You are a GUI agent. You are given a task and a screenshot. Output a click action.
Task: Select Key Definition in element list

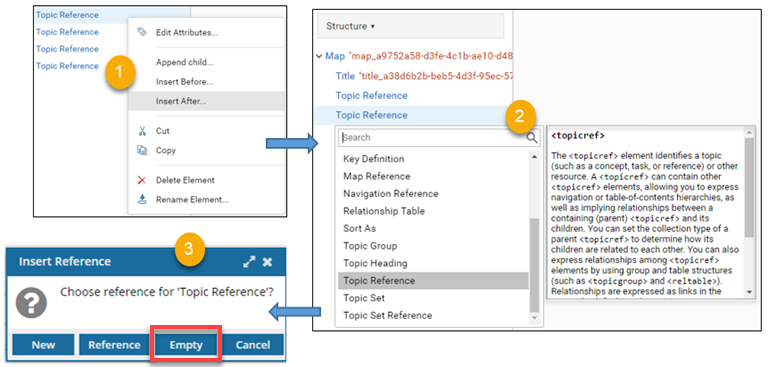[x=374, y=159]
